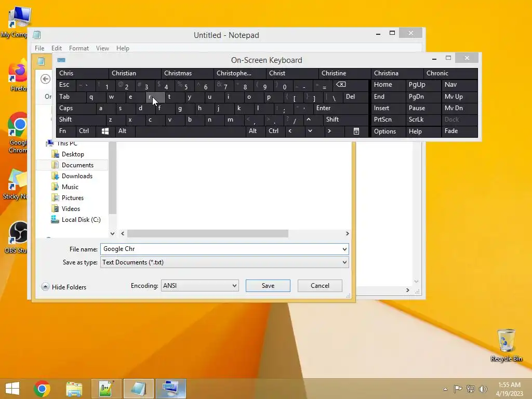
Task: Open the View menu in Notepad
Action: tap(102, 48)
